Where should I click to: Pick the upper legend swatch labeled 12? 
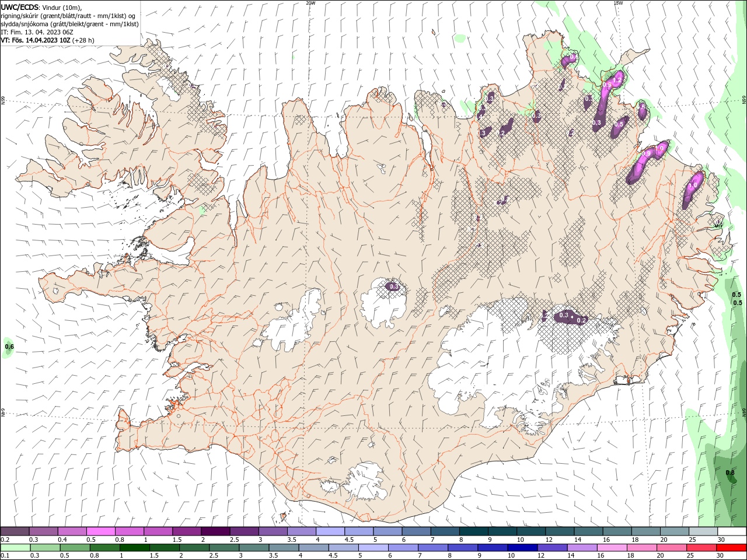(x=560, y=531)
